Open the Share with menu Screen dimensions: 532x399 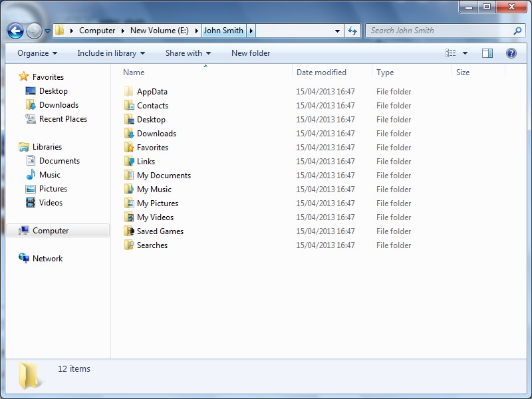(188, 53)
